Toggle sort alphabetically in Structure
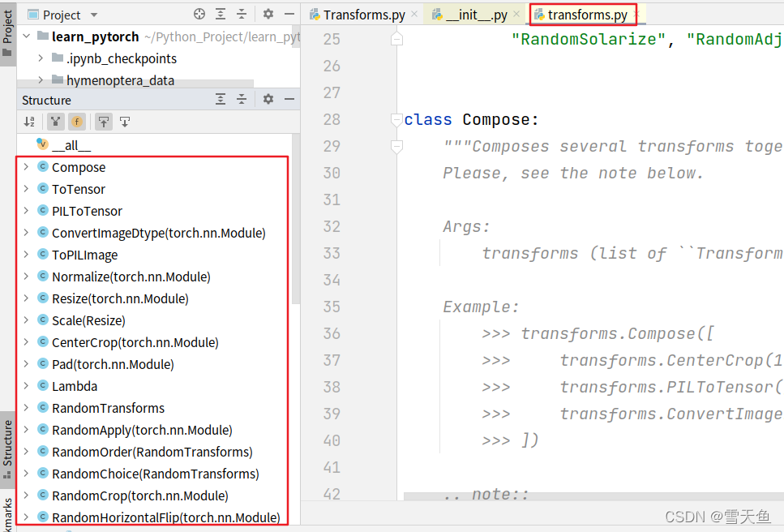 coord(29,122)
